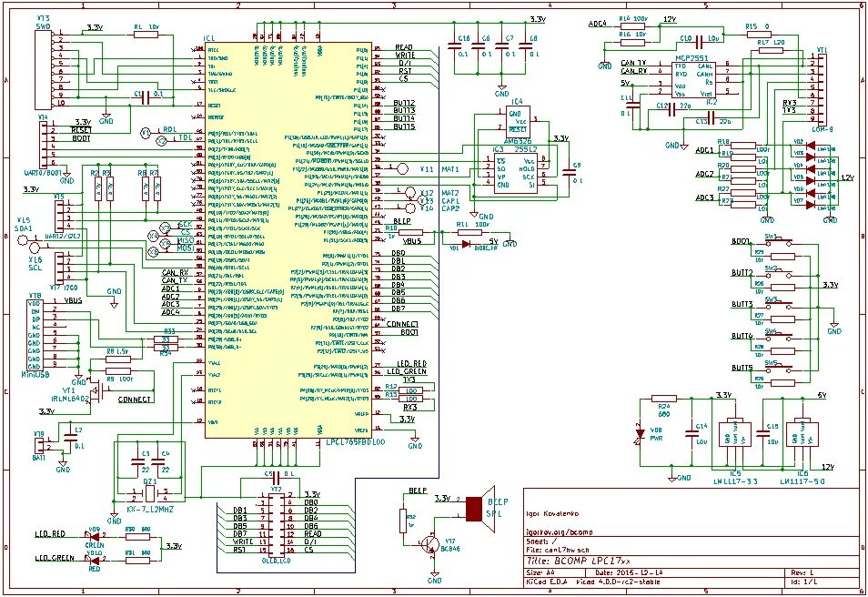
Task: Click resistor R16 10k symbol
Action: (632, 42)
